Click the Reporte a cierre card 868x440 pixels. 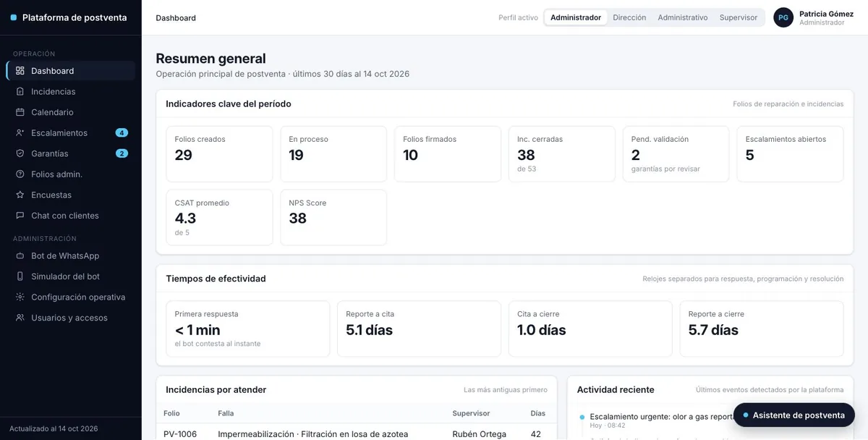[x=762, y=329]
